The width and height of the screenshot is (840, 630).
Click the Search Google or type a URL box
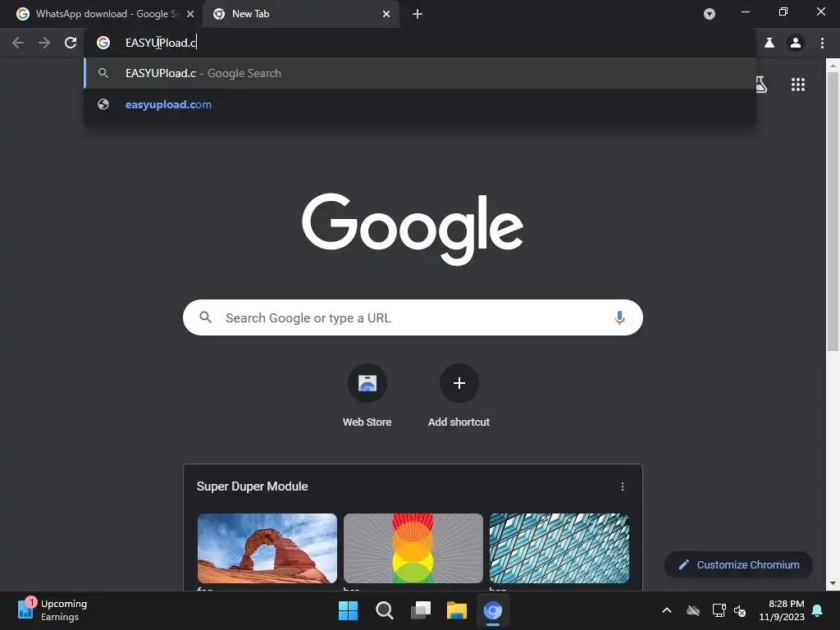(x=413, y=317)
